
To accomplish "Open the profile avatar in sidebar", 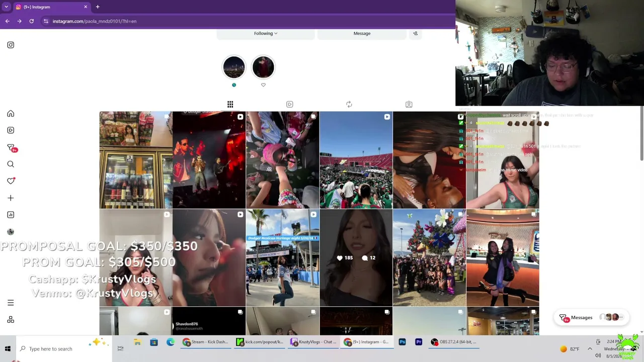I will coord(11,232).
